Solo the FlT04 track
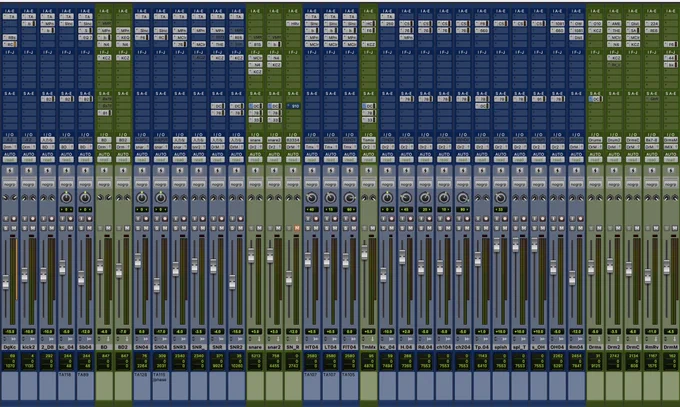This screenshot has height=407, width=680. point(346,228)
